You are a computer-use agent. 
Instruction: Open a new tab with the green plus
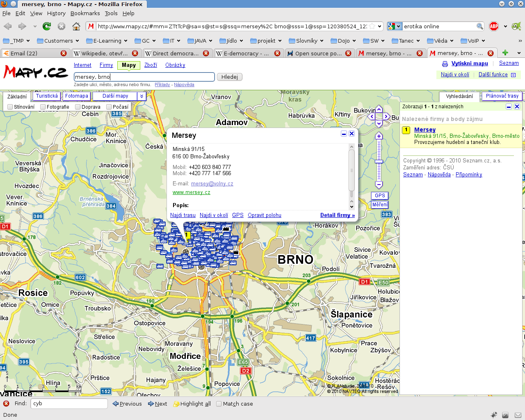click(x=505, y=53)
